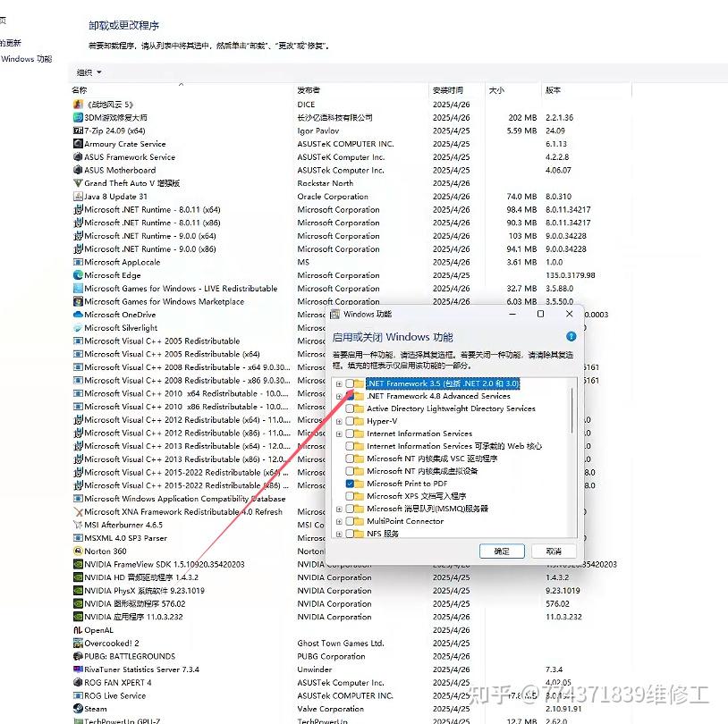This screenshot has width=728, height=724.
Task: Select the Steam icon
Action: pyautogui.click(x=78, y=709)
